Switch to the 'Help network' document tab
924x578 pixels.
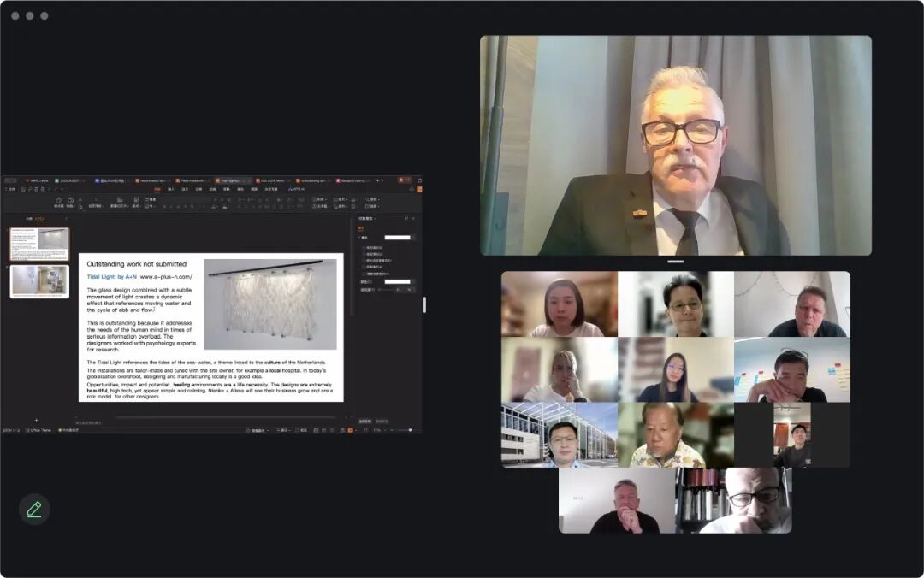pyautogui.click(x=192, y=180)
